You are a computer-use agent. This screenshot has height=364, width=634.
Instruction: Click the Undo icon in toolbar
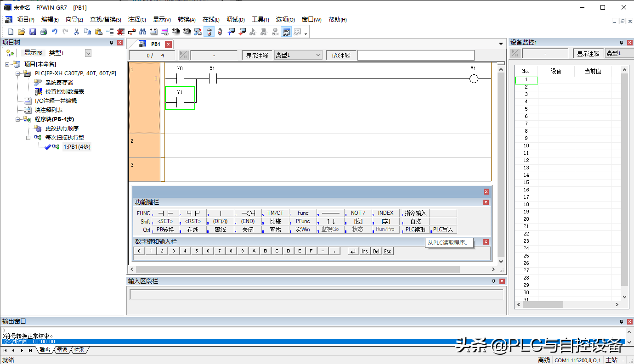54,32
